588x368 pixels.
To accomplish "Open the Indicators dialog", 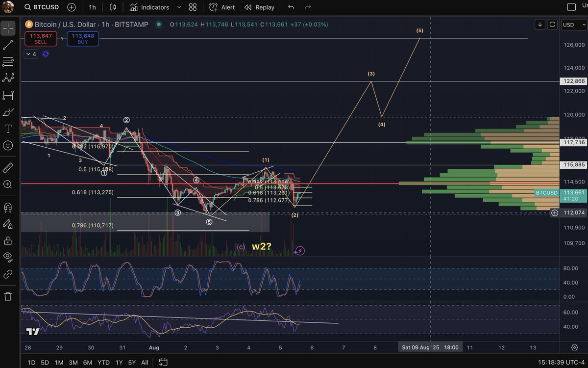I will coord(149,7).
